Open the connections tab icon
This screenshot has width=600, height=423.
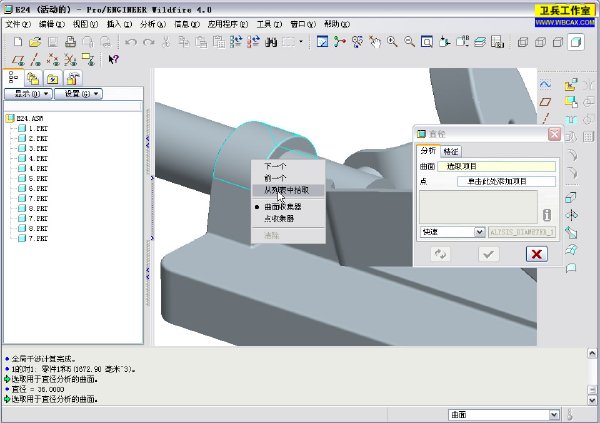[x=72, y=79]
